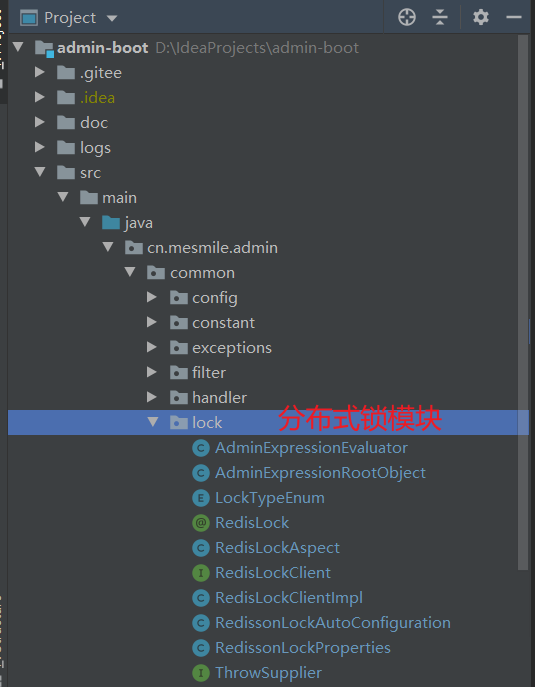Select the RedisLock annotation icon
This screenshot has width=535, height=687.
pyautogui.click(x=201, y=523)
